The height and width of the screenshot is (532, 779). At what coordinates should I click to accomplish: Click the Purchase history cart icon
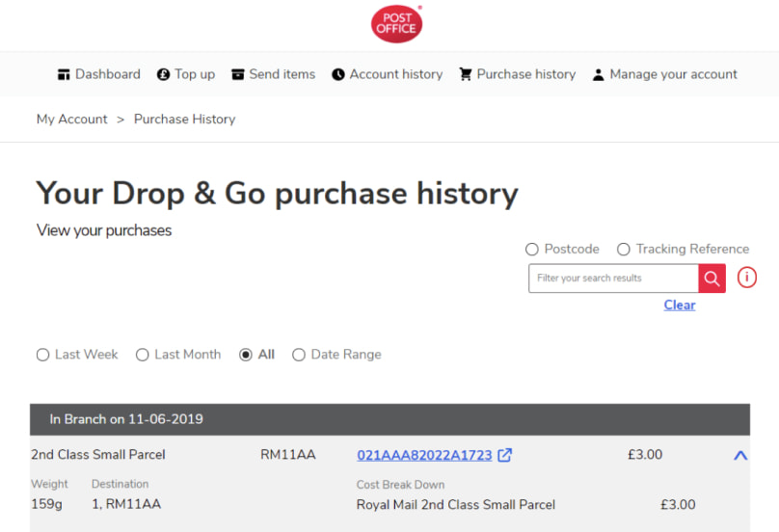point(466,74)
